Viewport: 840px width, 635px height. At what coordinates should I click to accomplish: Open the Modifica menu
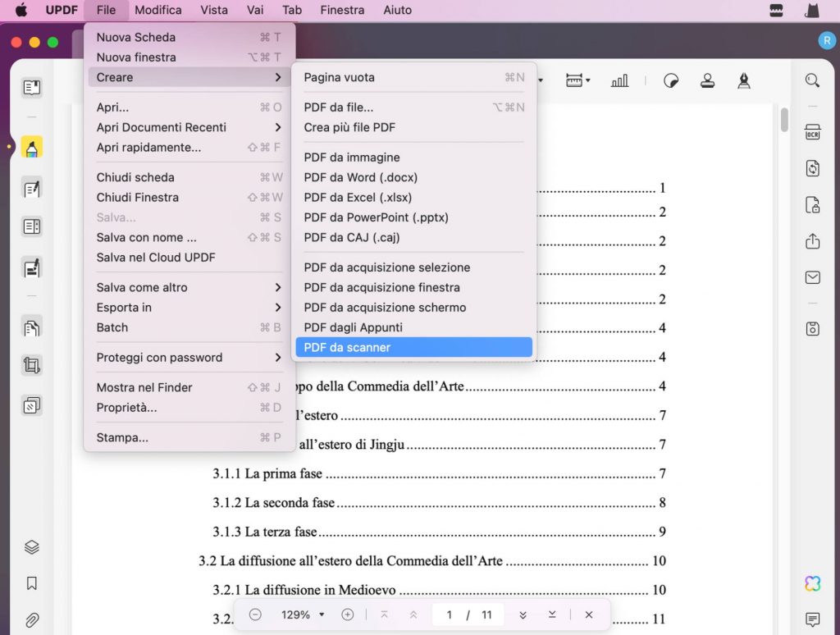click(x=157, y=10)
